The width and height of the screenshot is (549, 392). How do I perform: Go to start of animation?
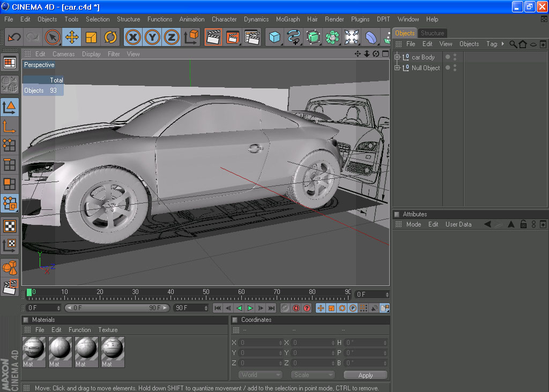point(218,308)
